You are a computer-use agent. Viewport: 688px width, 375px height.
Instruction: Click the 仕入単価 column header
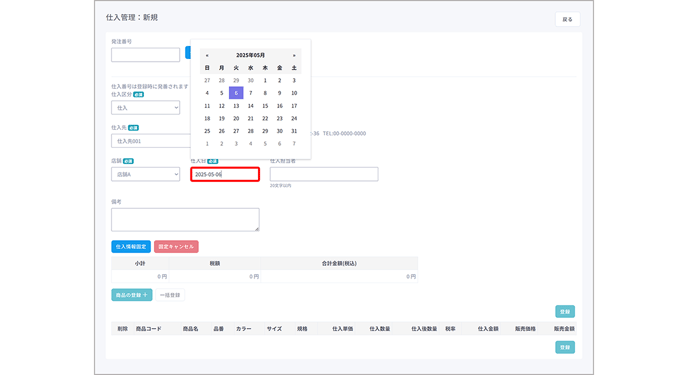[x=342, y=329]
